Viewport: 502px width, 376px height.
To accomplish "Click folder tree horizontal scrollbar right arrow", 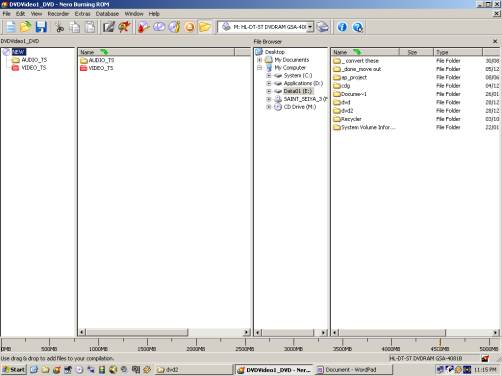I will [x=323, y=332].
